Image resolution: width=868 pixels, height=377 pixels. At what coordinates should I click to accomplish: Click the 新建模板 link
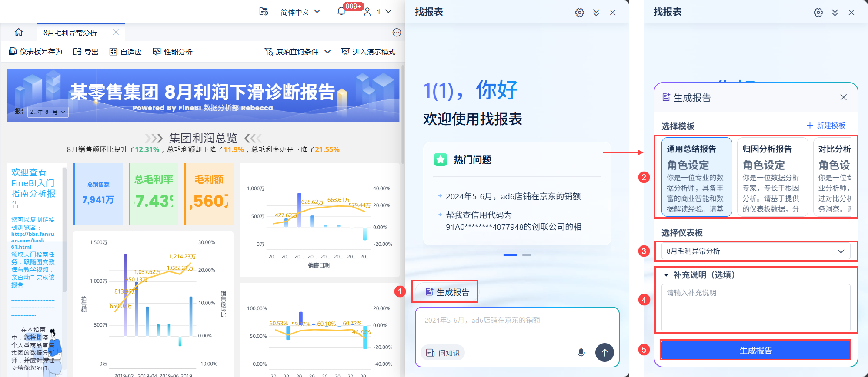[x=826, y=126]
